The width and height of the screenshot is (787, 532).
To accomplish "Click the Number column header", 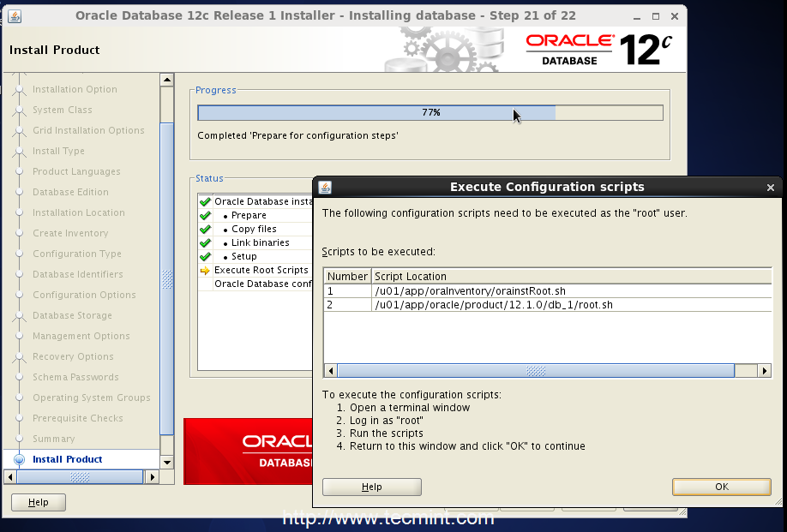I will [347, 277].
